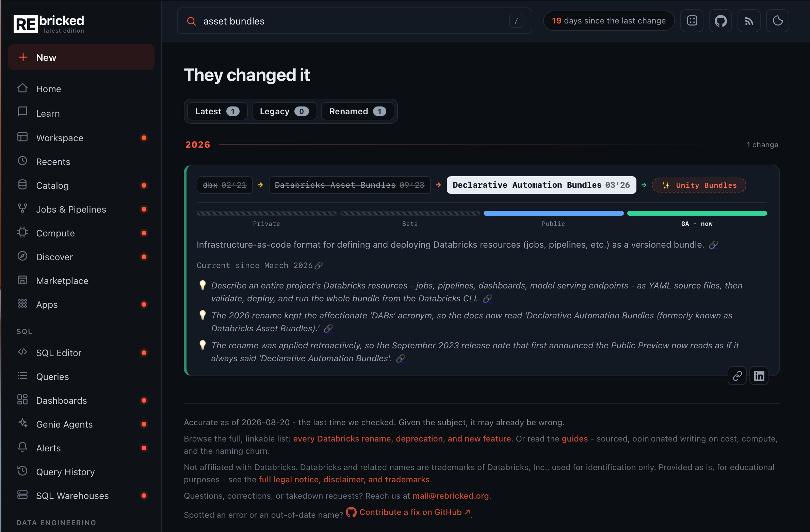The width and height of the screenshot is (810, 532).
Task: Open the guides link in the footer
Action: [574, 439]
